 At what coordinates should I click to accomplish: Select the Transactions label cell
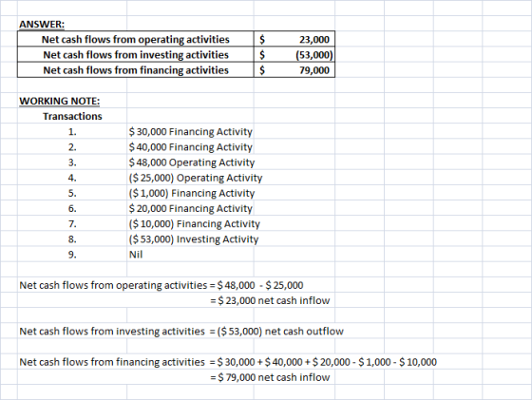tap(72, 116)
